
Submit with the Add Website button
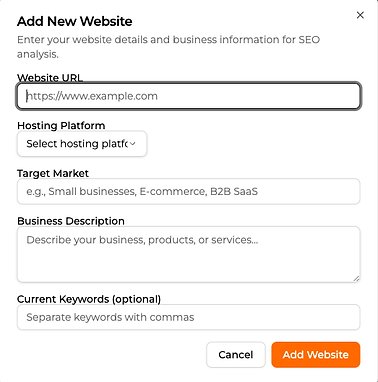pos(316,355)
